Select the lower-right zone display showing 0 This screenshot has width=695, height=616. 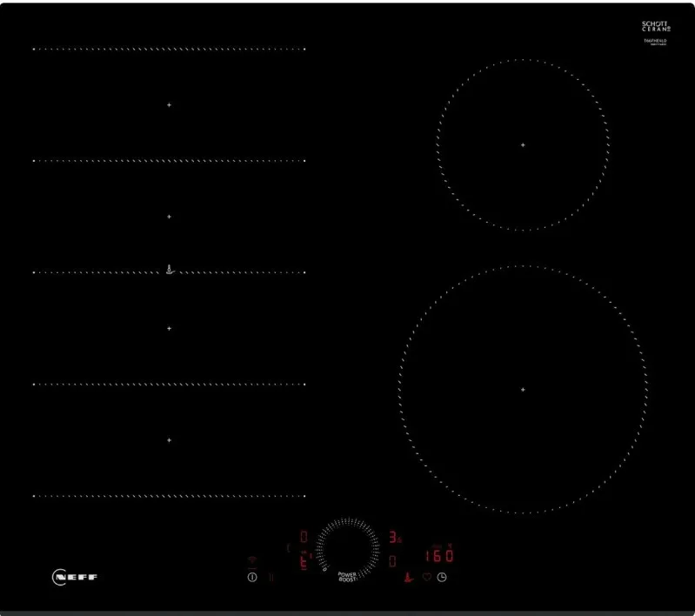coord(393,561)
